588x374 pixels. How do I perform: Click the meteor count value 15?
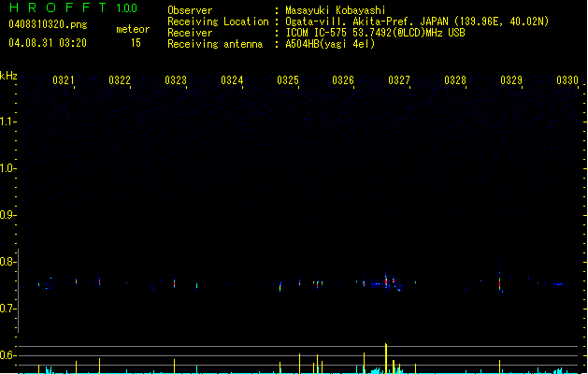pyautogui.click(x=136, y=43)
